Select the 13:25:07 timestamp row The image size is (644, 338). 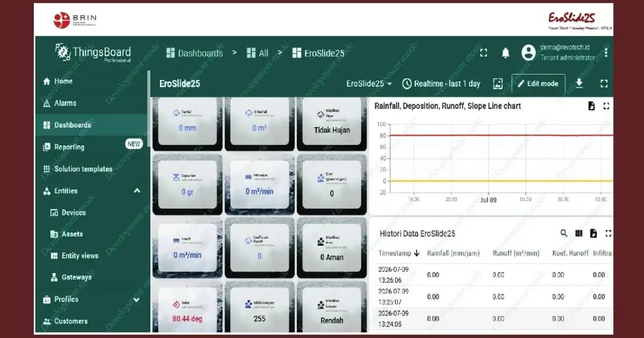(492, 297)
